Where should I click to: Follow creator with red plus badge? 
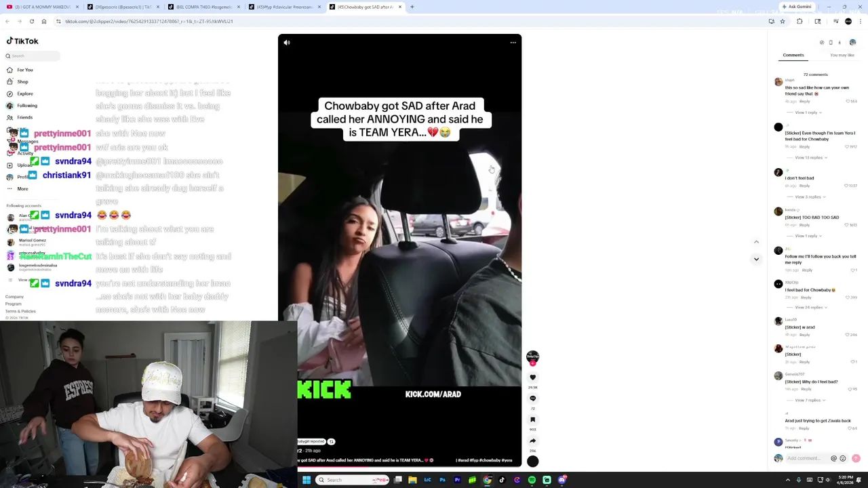coord(532,363)
